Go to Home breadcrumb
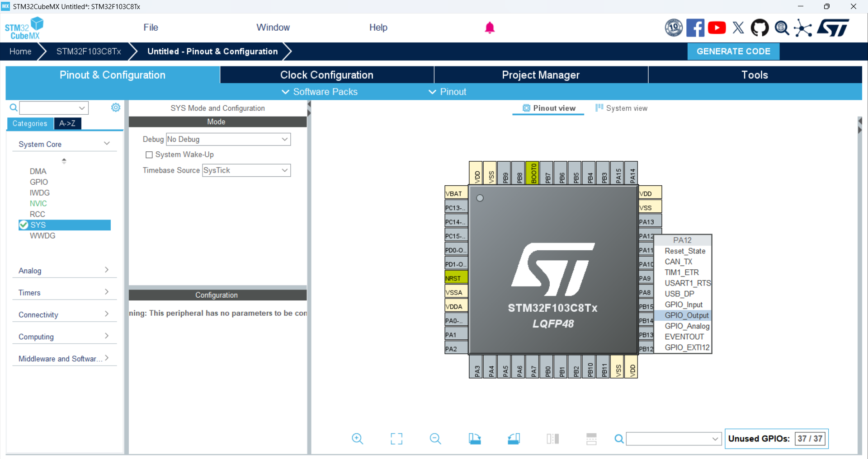This screenshot has height=459, width=868. click(21, 52)
